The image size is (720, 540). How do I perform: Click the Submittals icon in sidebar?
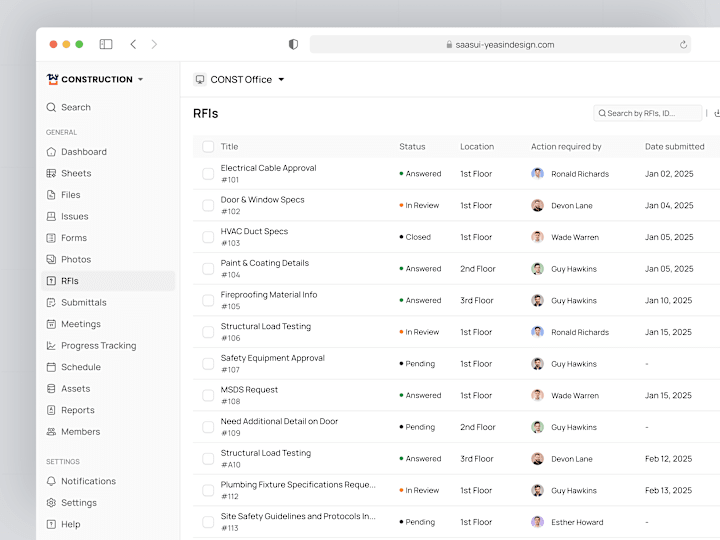51,303
